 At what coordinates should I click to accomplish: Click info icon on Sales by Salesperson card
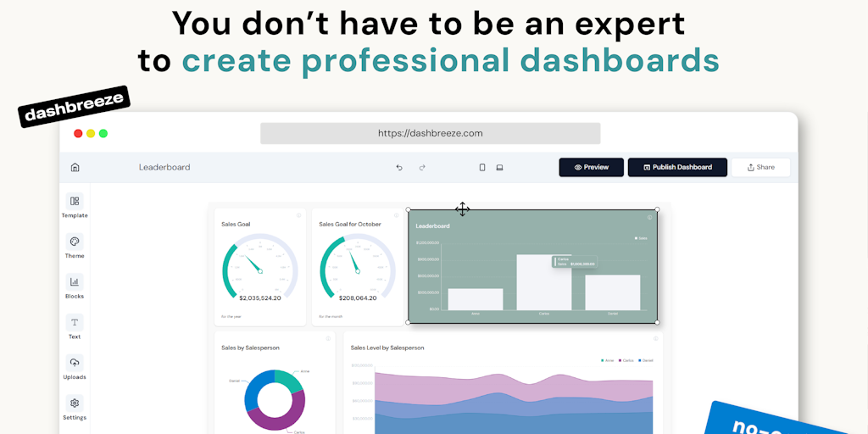(x=328, y=338)
